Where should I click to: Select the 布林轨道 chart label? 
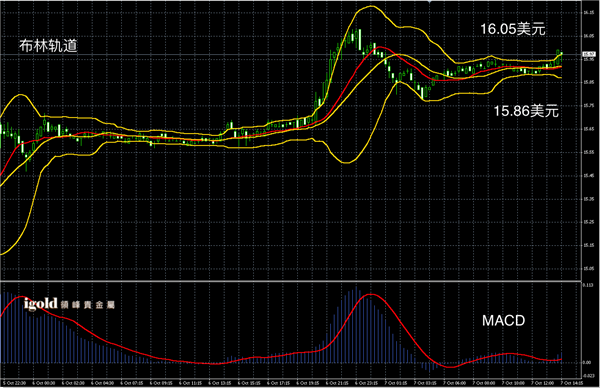pyautogui.click(x=48, y=46)
